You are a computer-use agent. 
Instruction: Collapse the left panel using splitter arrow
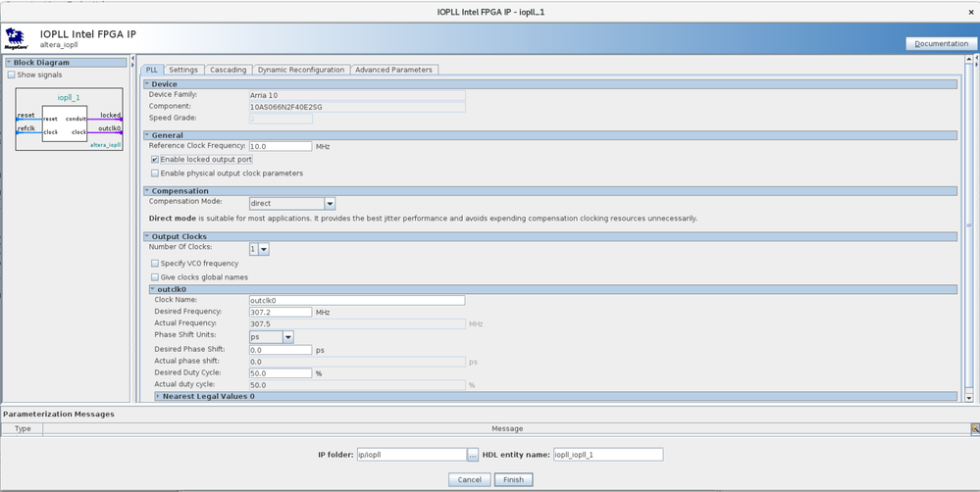pos(132,60)
